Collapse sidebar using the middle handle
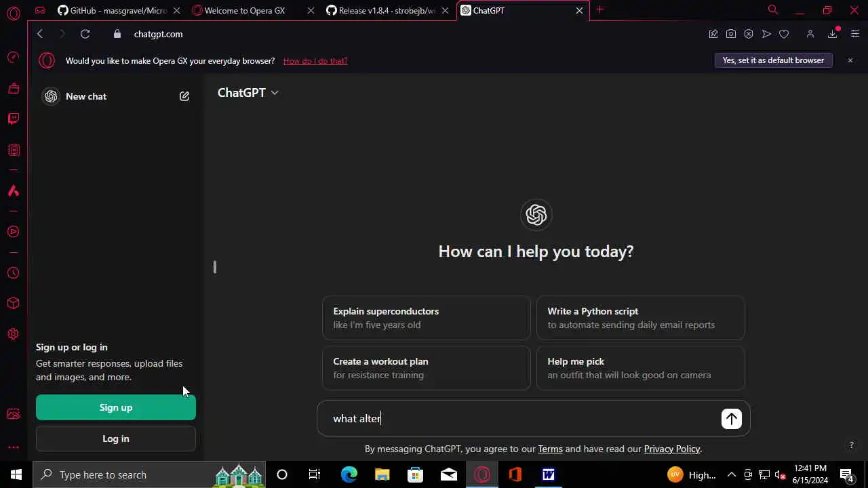 pos(214,267)
